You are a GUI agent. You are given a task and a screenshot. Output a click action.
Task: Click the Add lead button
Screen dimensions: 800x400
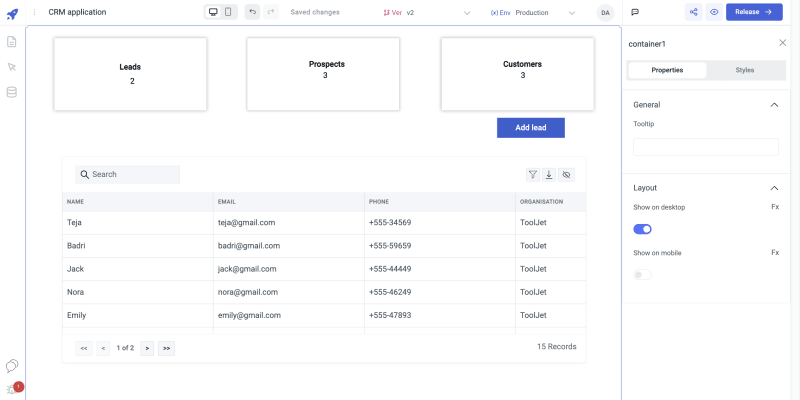(x=531, y=128)
